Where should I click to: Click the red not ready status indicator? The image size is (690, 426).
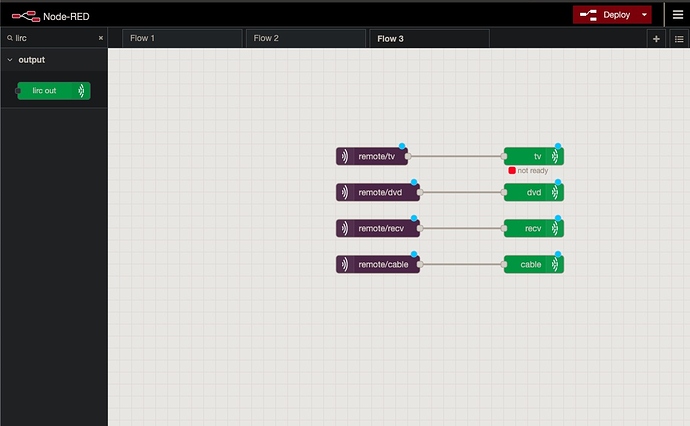(512, 170)
